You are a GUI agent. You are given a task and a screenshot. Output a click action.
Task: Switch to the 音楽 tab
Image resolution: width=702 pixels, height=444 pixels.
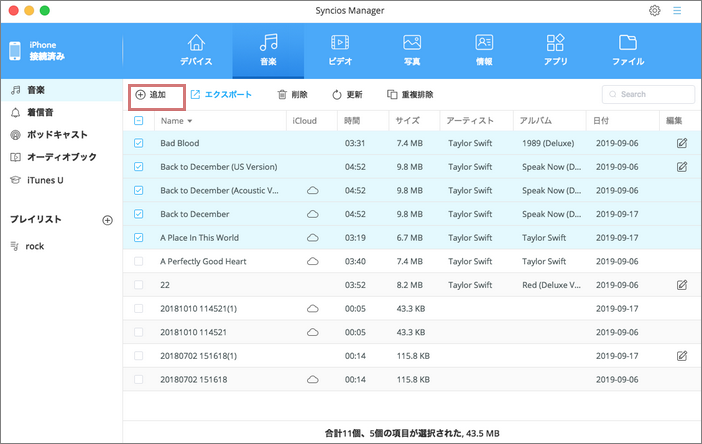click(268, 50)
